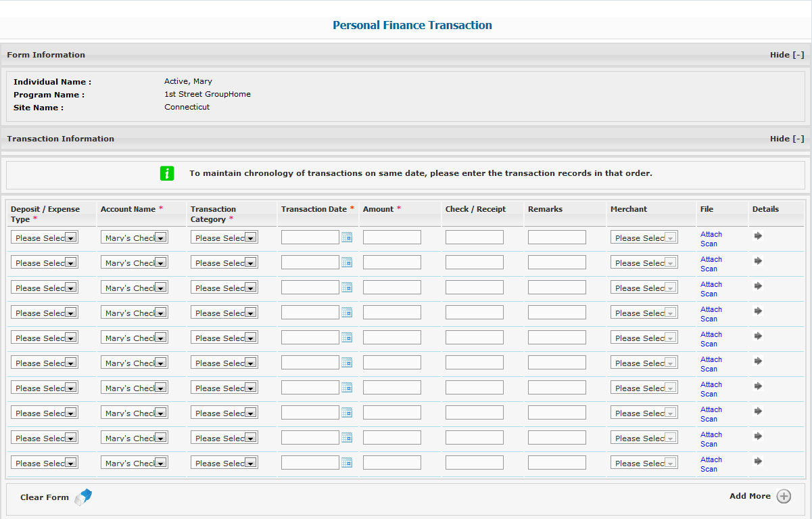Open Account Name dropdown in first row
Screen dimensions: 812x519
tap(135, 238)
